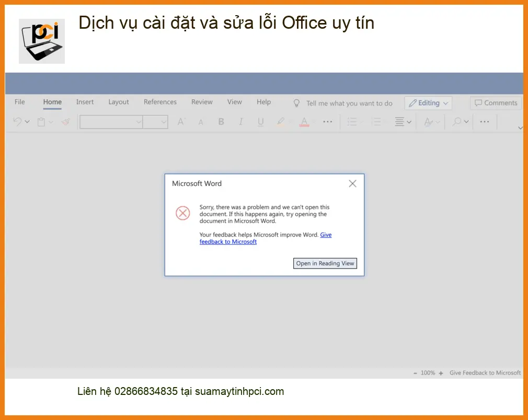Click the 100% zoom level
The width and height of the screenshot is (528, 420).
click(428, 373)
